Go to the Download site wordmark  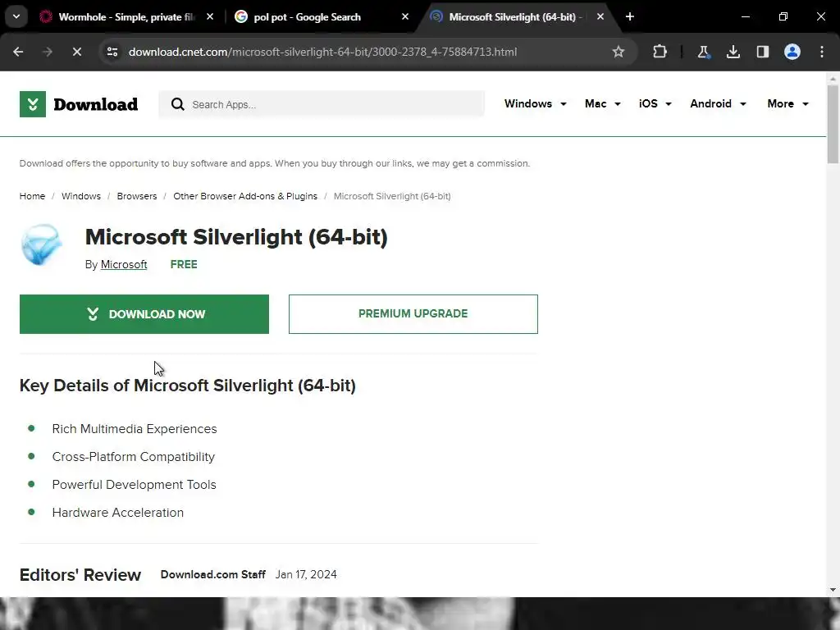coord(95,104)
